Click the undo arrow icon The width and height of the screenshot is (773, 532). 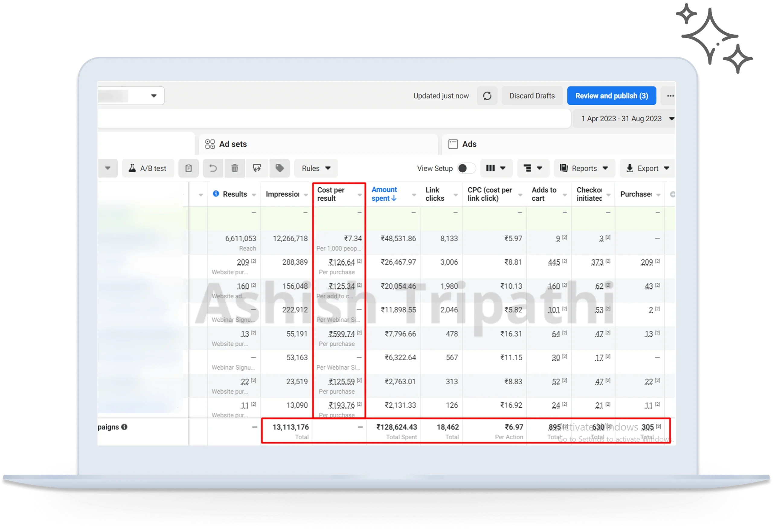pyautogui.click(x=213, y=168)
